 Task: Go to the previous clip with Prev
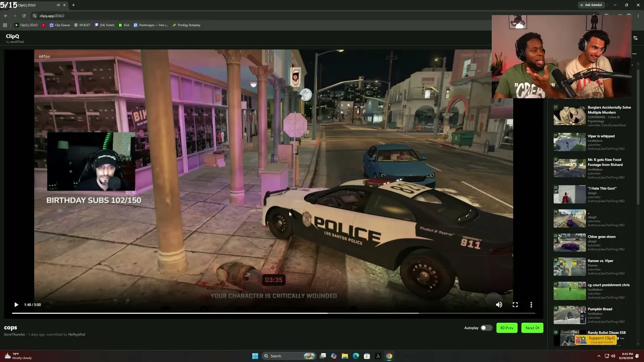coord(507,328)
